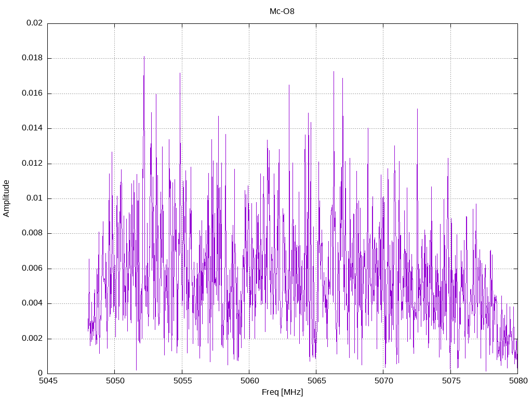This screenshot has height=399, width=532.
Task: Click the 5050 x-axis tick label
Action: (115, 381)
